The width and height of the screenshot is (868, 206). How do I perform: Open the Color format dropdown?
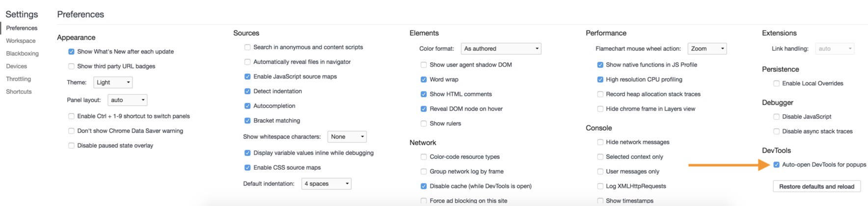coord(501,49)
